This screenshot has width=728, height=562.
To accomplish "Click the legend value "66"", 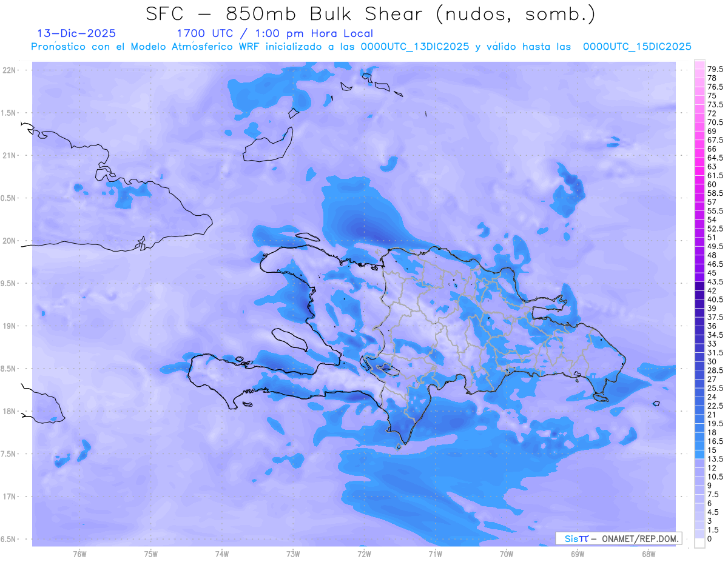I will (712, 149).
